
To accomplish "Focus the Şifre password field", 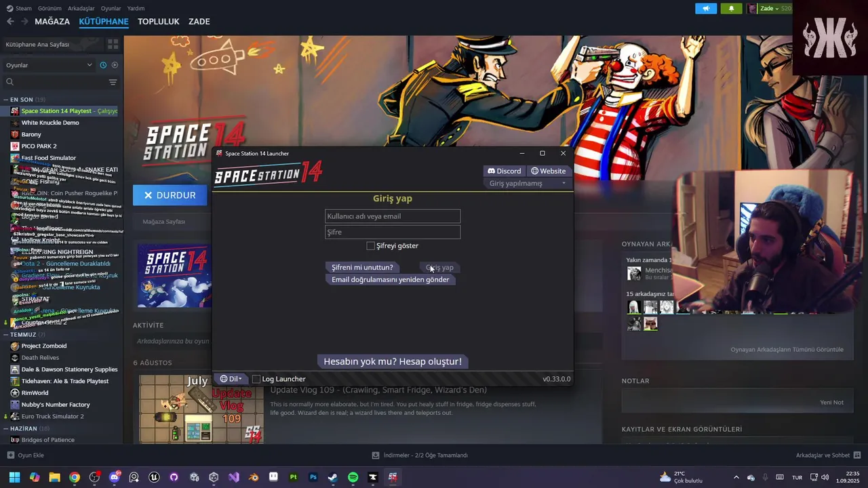I will [x=393, y=232].
